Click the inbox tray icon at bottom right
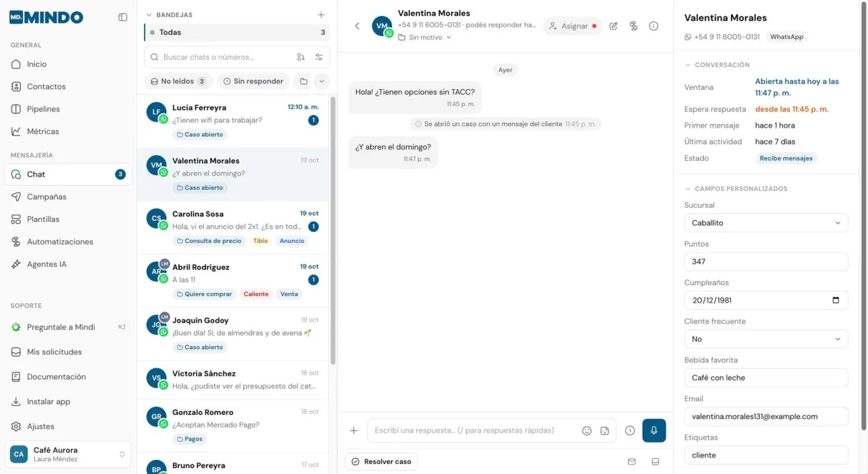Viewport: 868px width, 474px height. 655,462
